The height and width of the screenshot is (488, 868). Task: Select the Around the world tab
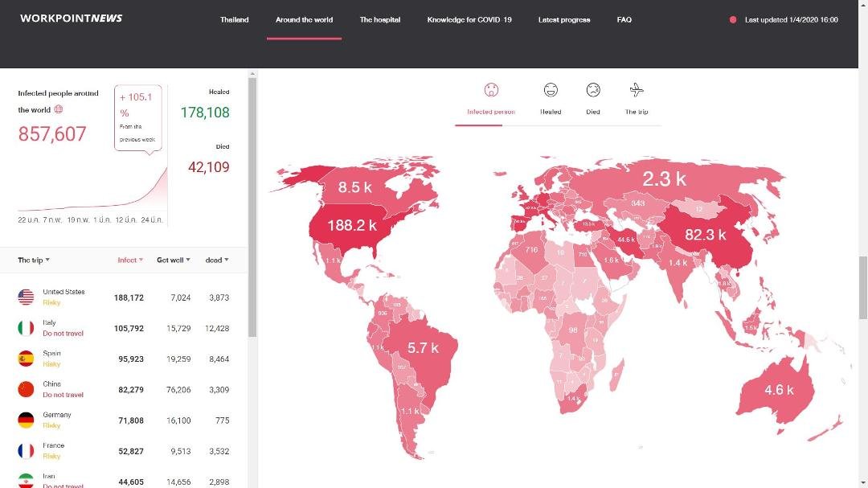point(304,20)
